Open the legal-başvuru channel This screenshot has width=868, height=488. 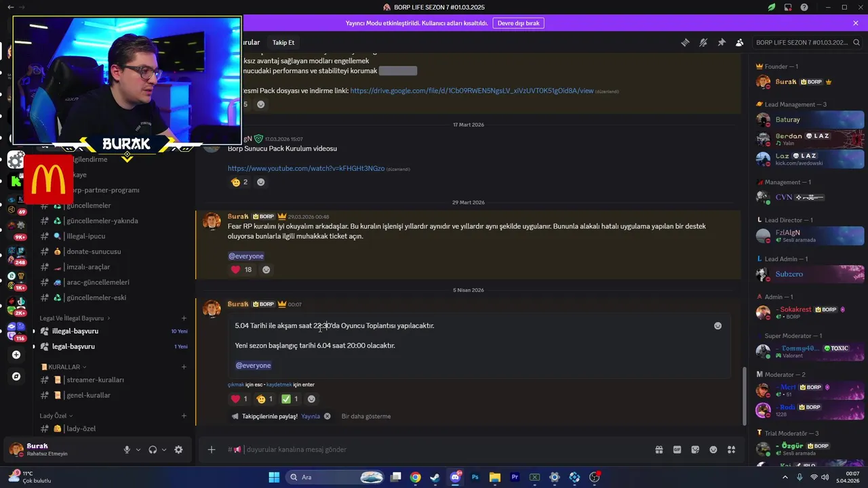click(x=114, y=346)
